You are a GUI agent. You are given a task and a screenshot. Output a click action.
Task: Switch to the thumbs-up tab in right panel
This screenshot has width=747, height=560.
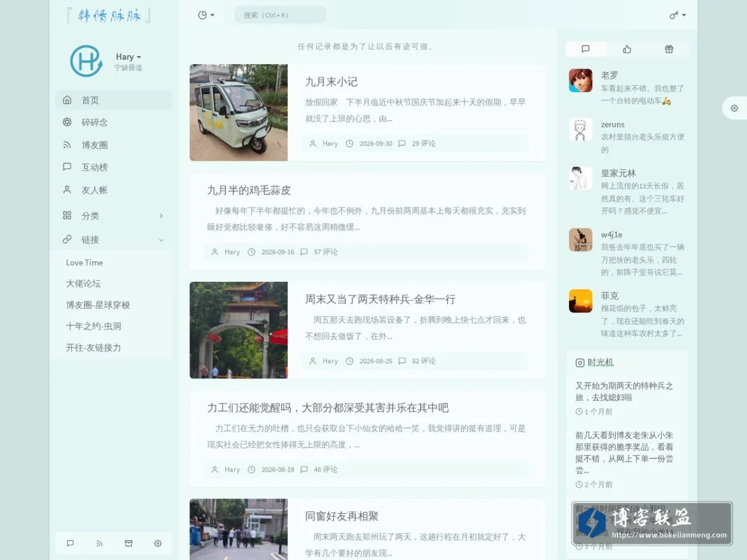coord(627,49)
